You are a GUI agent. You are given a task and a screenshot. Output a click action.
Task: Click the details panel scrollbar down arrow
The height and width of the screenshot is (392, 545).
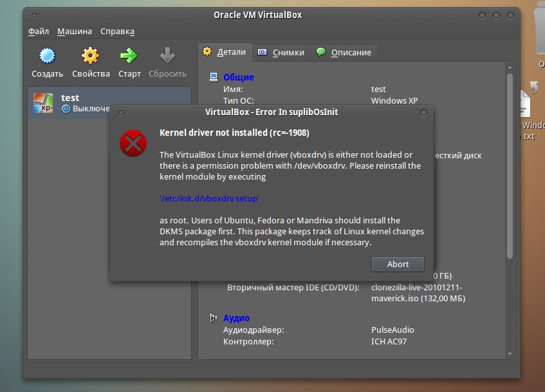pyautogui.click(x=510, y=354)
